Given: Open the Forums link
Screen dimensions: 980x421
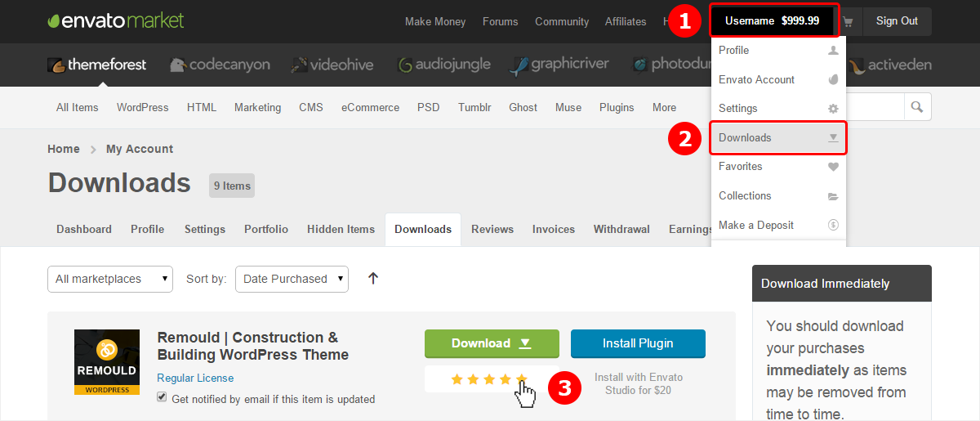Looking at the screenshot, I should [x=501, y=22].
